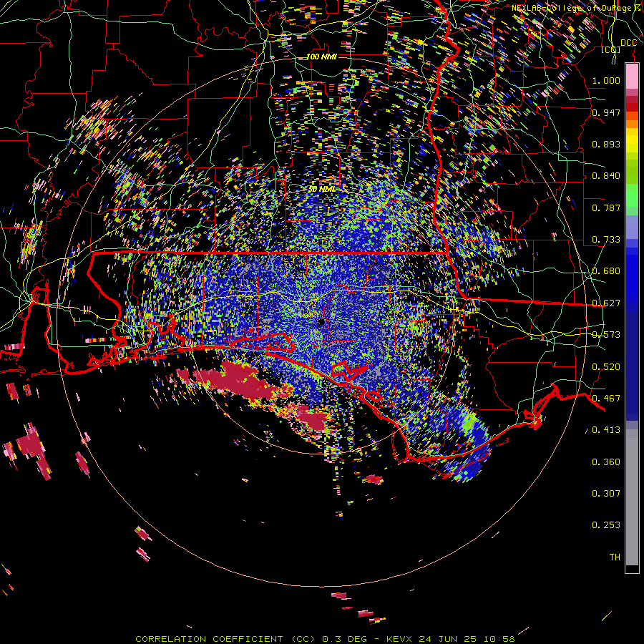Click the yellow segment of the color bar
The image size is (644, 644).
(632, 140)
